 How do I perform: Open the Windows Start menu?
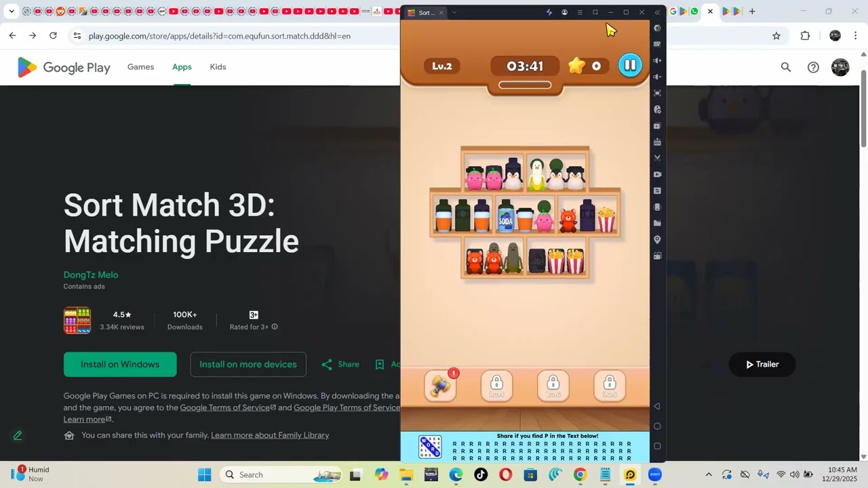tap(204, 474)
